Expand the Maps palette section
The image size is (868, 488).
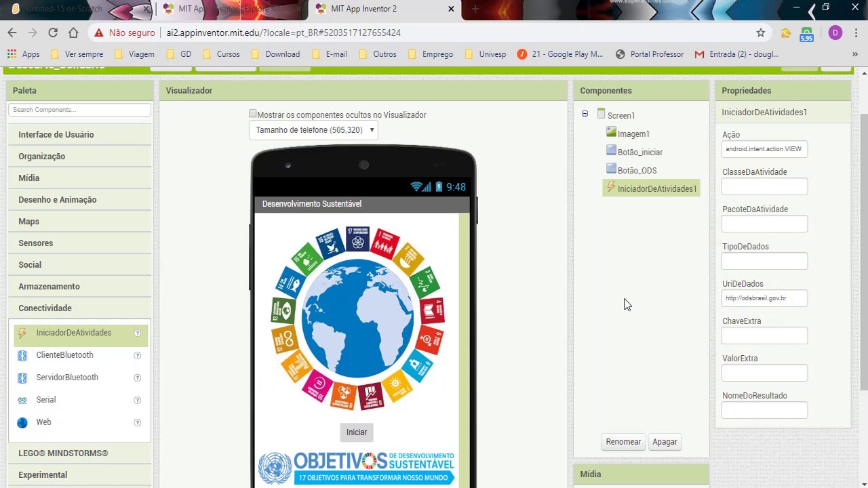(x=79, y=222)
